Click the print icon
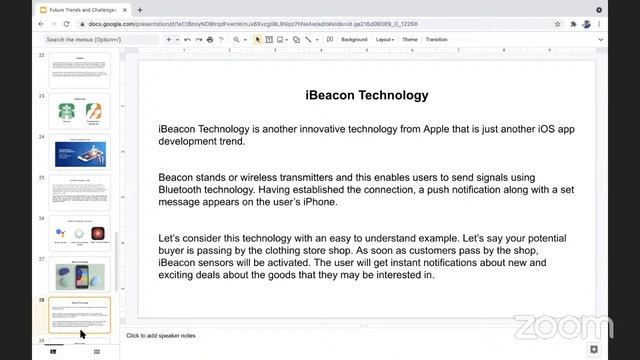Viewport: 640px width, 360px height. click(210, 40)
